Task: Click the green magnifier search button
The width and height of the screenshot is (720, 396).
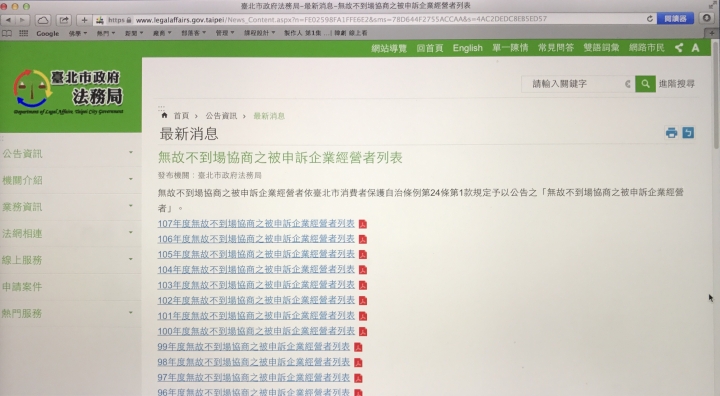Action: [645, 84]
